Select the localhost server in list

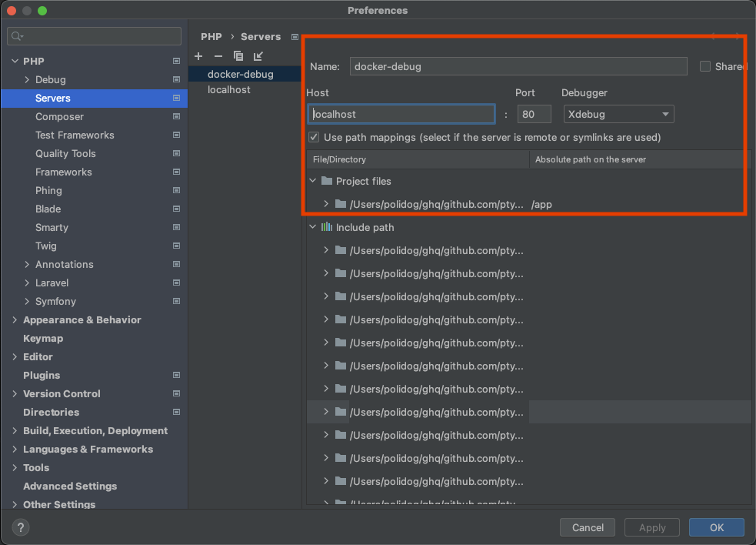[229, 90]
